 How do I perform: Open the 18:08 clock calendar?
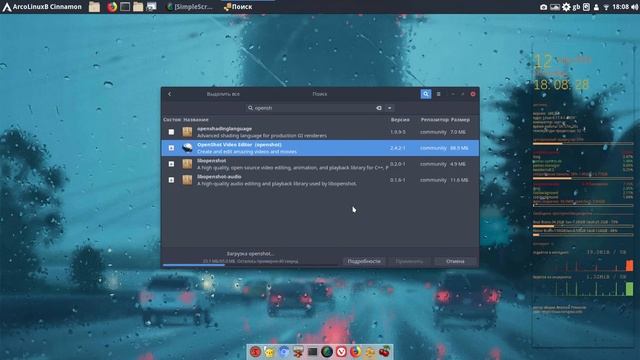tap(620, 7)
